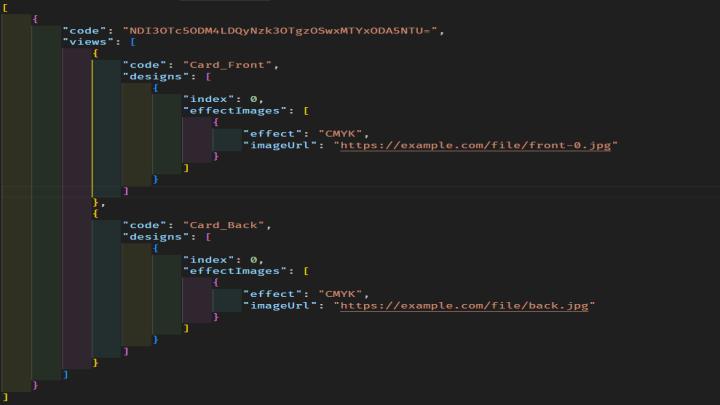Click the opening bracket after "views"
This screenshot has height=405, width=720.
click(133, 42)
